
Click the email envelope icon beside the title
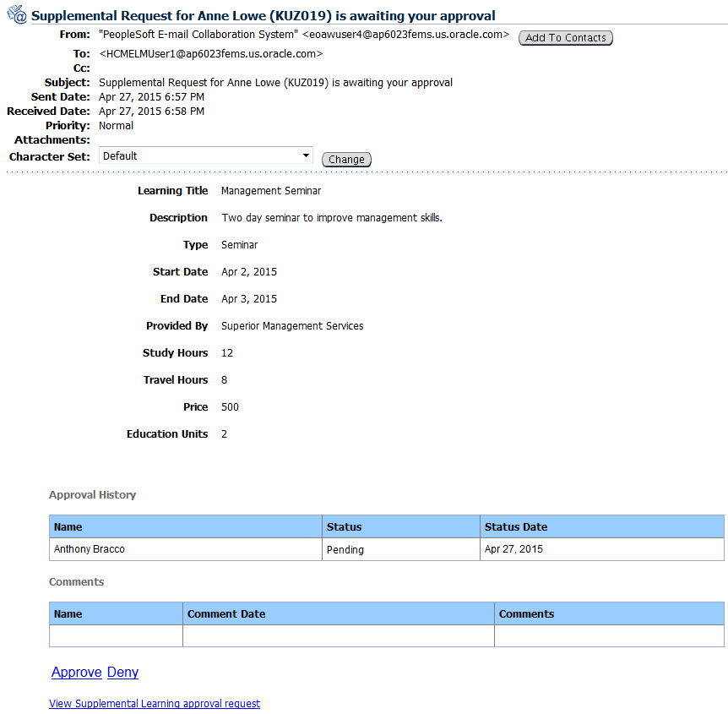[x=17, y=14]
